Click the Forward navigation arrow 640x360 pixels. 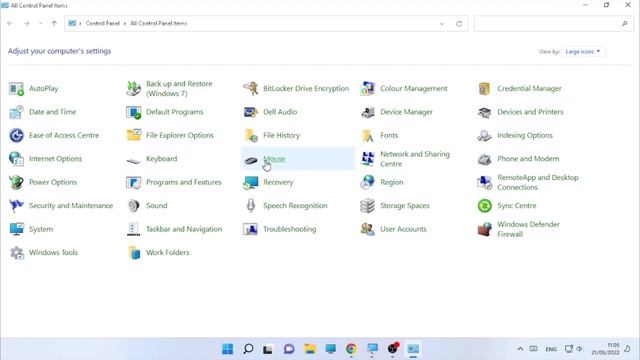(x=27, y=24)
